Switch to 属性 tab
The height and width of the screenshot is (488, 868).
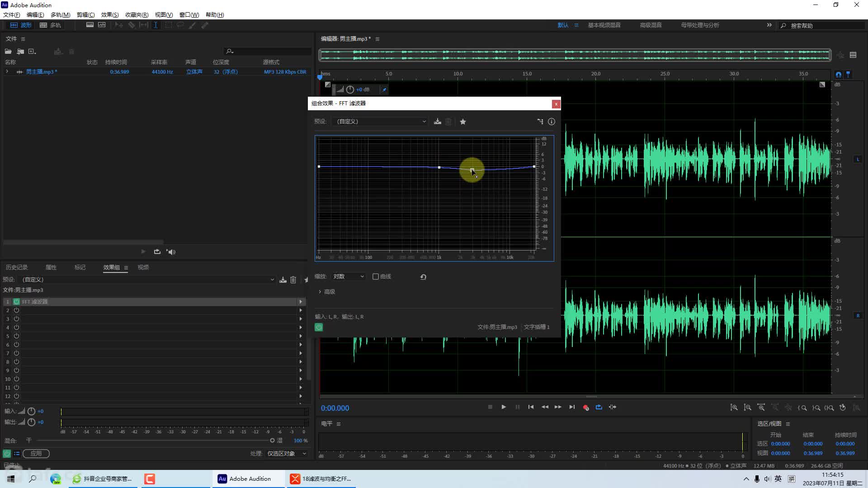51,267
